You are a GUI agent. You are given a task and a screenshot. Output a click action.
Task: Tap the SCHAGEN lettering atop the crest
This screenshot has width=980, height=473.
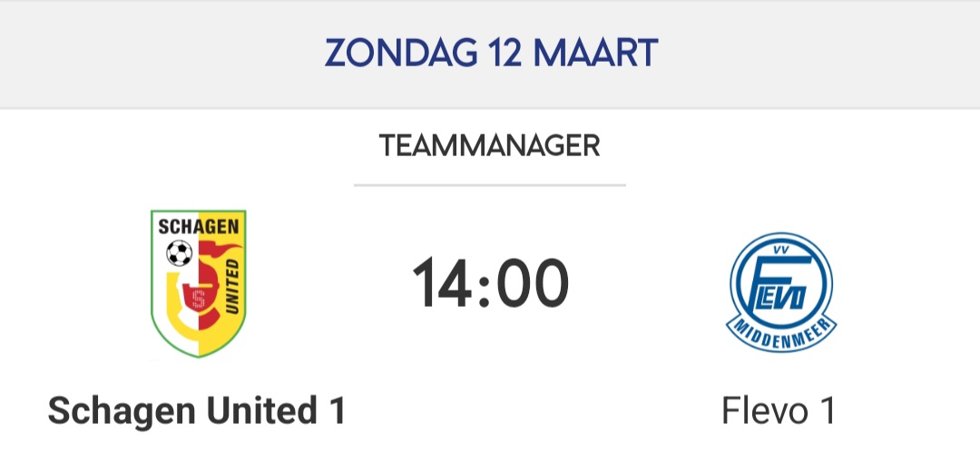198,227
